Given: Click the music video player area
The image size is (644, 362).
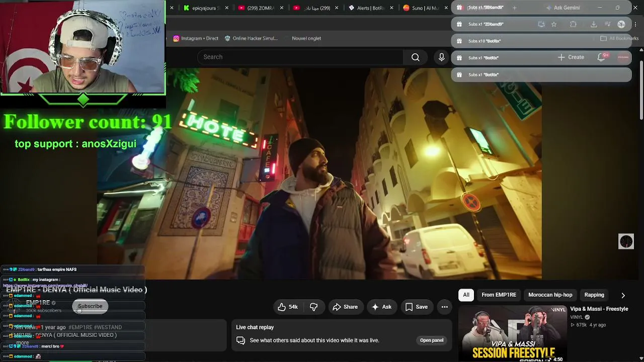Looking at the screenshot, I should tap(319, 174).
